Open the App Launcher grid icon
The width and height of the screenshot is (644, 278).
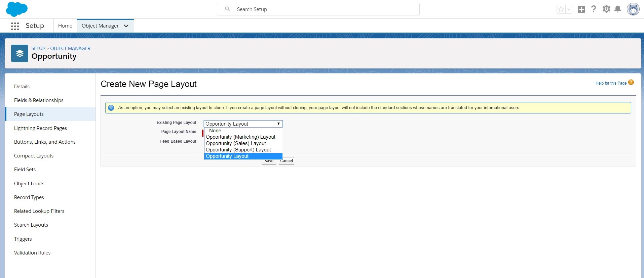15,26
